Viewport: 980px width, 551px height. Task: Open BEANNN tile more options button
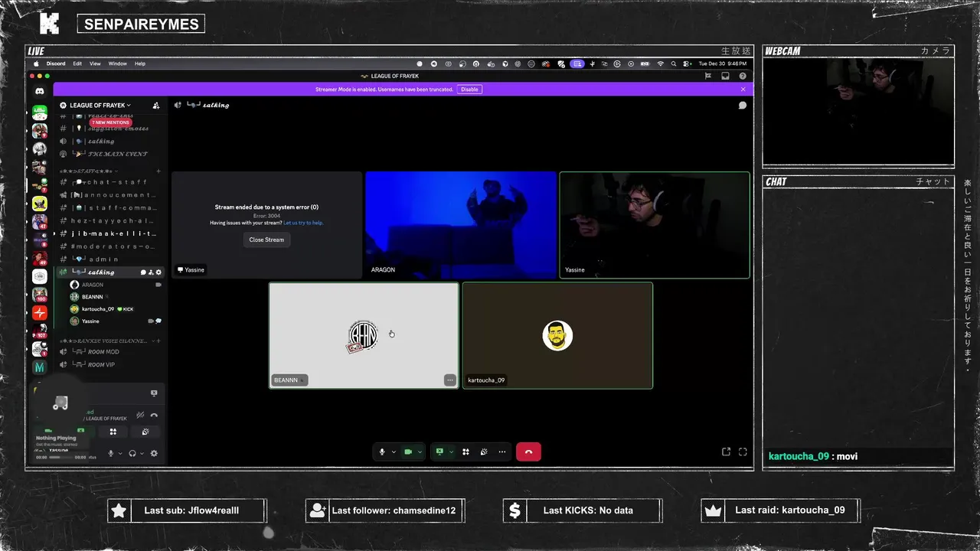450,380
